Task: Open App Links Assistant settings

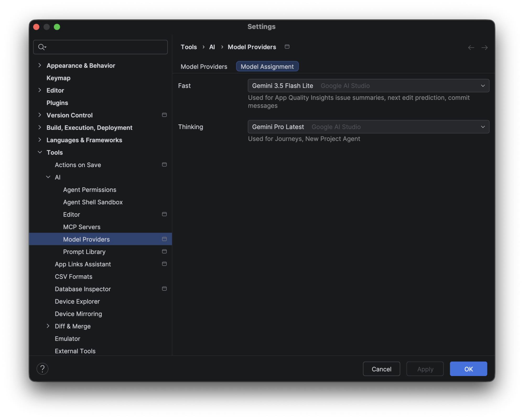Action: click(x=83, y=264)
